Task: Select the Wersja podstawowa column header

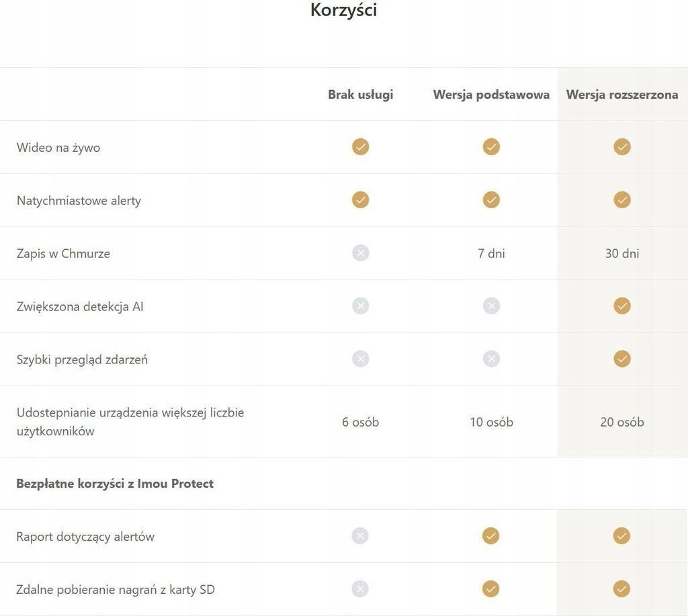Action: pyautogui.click(x=491, y=95)
